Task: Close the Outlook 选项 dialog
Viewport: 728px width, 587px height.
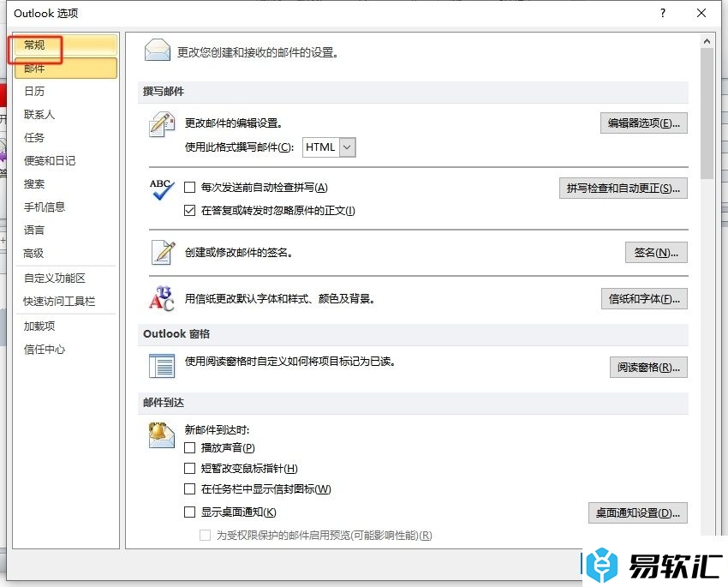Action: point(701,13)
